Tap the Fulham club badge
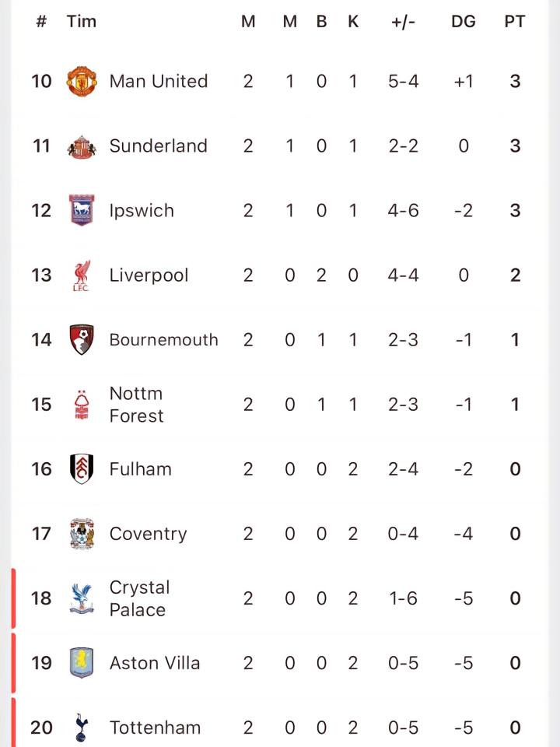This screenshot has height=747, width=560. coord(82,468)
